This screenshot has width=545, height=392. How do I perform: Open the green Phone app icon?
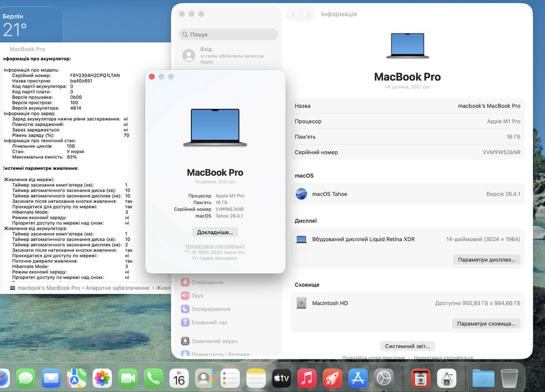[x=153, y=378]
